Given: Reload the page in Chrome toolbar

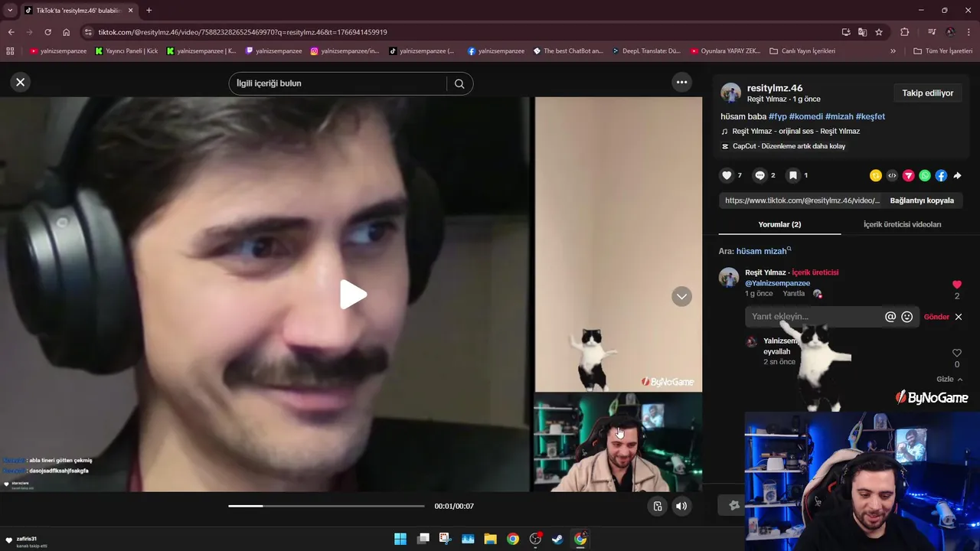Looking at the screenshot, I should [x=47, y=32].
